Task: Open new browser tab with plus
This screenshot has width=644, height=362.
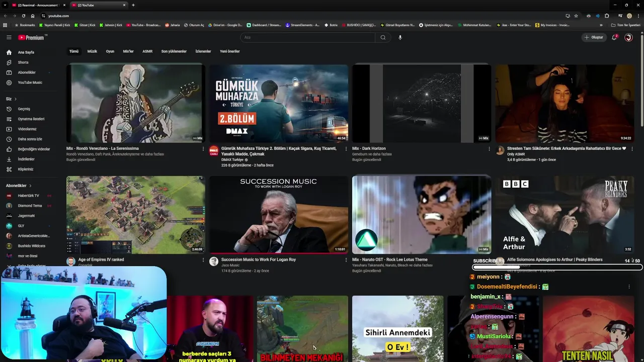Action: click(133, 5)
